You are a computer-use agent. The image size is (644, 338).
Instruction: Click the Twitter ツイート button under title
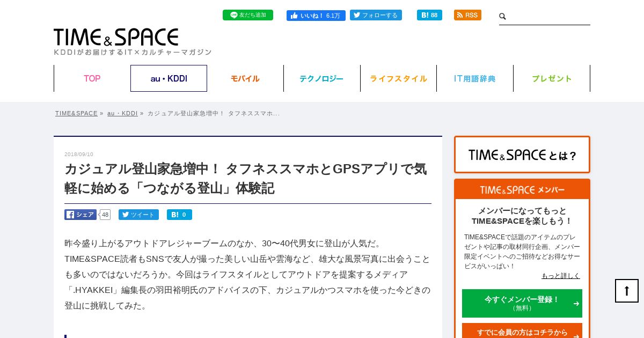pyautogui.click(x=138, y=215)
